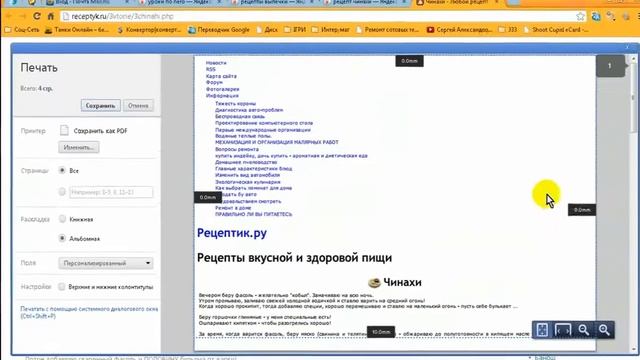This screenshot has height=360, width=640.
Task: Select the 'Все' pages radio button
Action: click(62, 171)
